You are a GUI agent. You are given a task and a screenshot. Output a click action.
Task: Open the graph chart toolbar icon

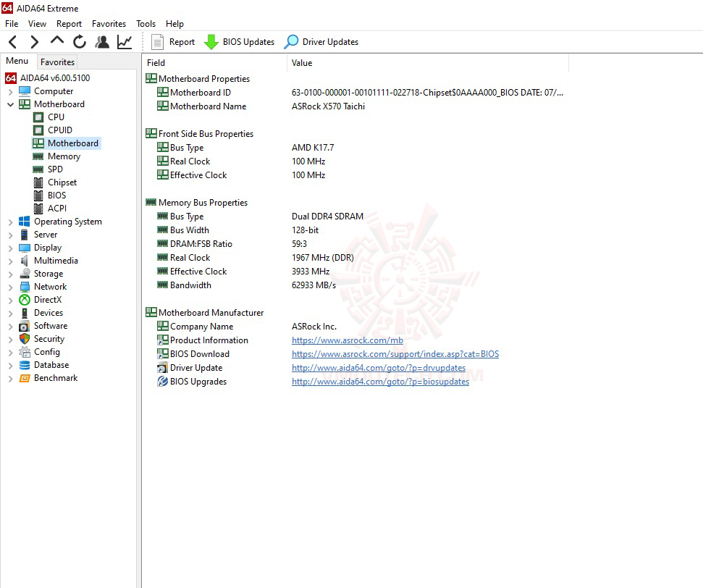pyautogui.click(x=125, y=42)
